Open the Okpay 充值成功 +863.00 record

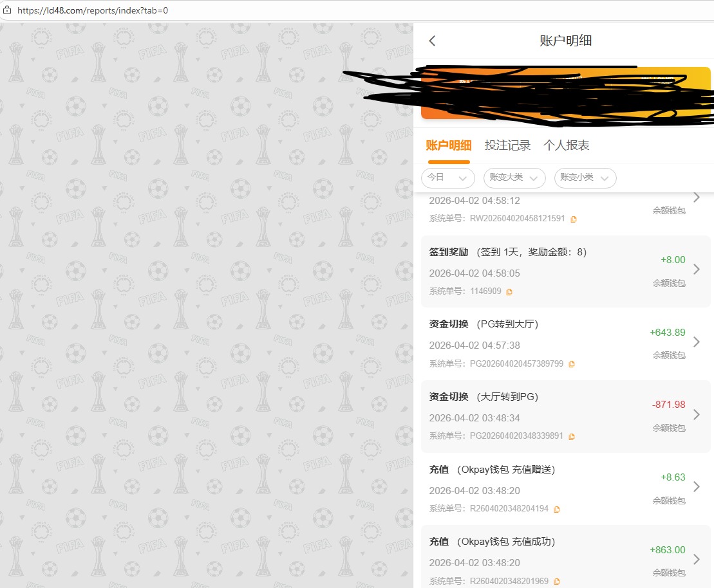[x=565, y=560]
